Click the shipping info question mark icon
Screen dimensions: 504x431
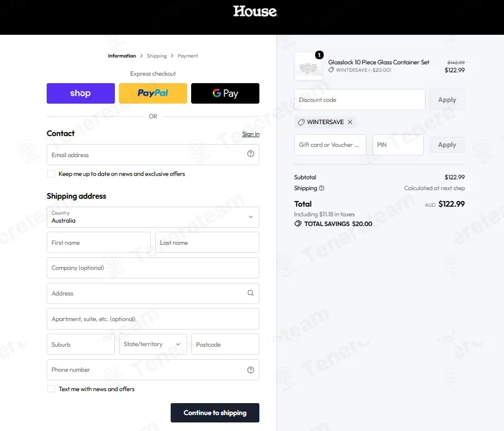321,188
